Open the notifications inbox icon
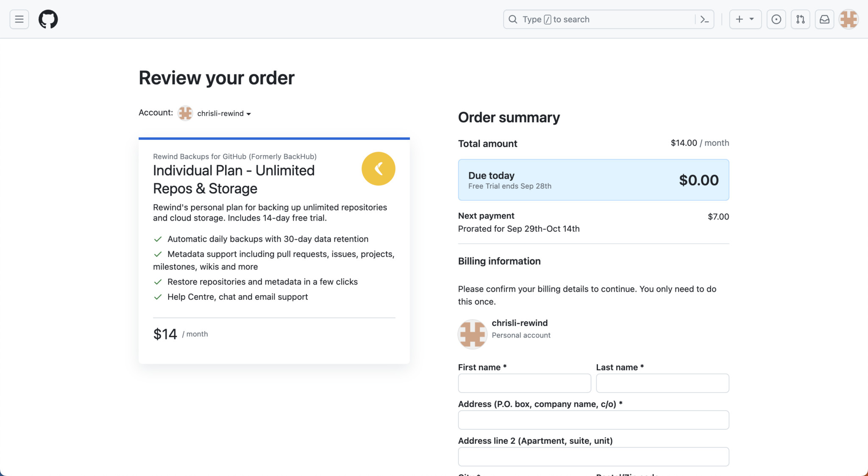Screen dimensions: 868x476 (824, 19)
